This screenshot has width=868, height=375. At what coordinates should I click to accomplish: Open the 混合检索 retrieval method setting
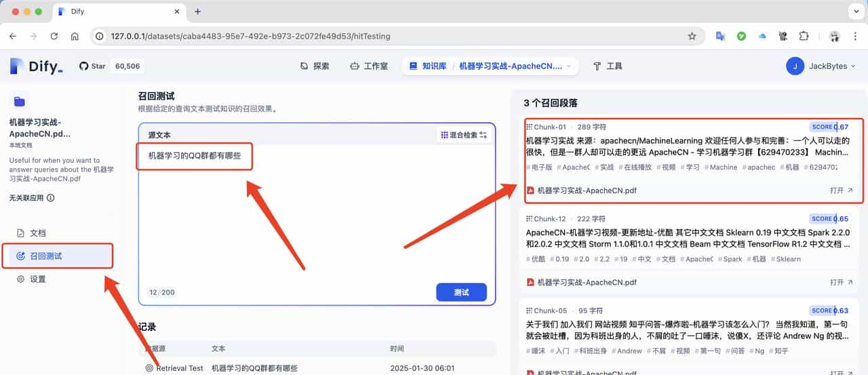pos(464,135)
